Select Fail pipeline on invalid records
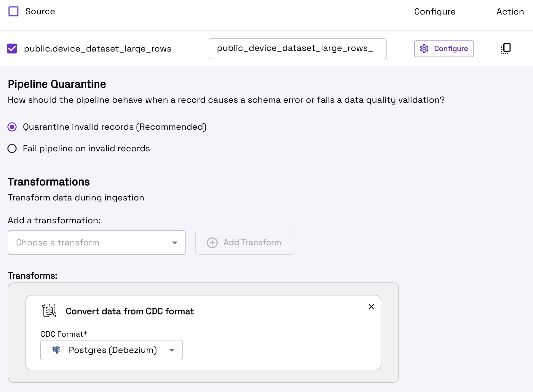The height and width of the screenshot is (392, 533). [x=12, y=149]
